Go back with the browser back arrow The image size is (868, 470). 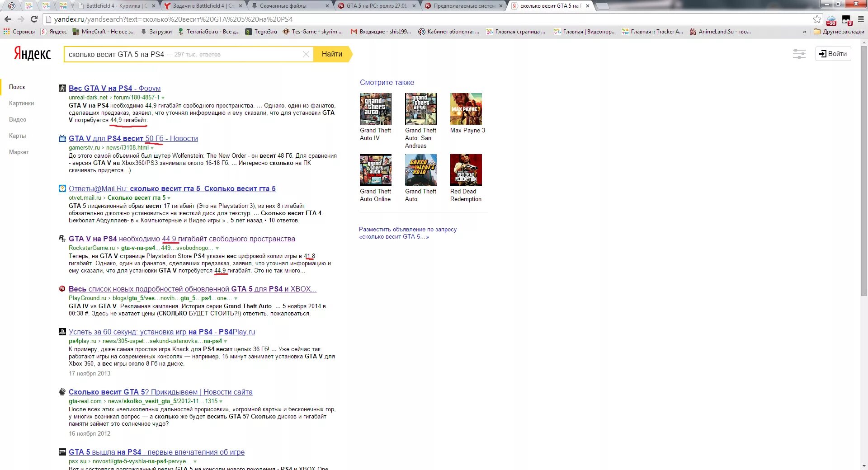tap(8, 19)
